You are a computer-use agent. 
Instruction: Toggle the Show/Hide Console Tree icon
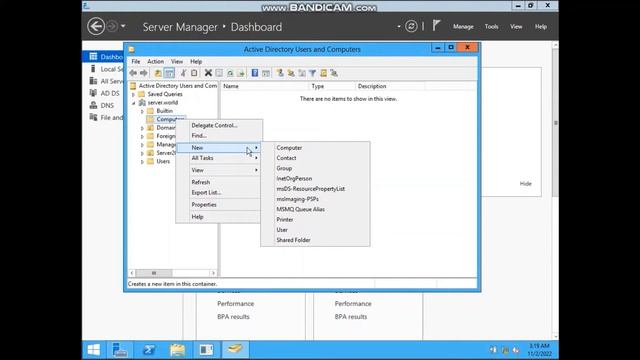pos(169,73)
